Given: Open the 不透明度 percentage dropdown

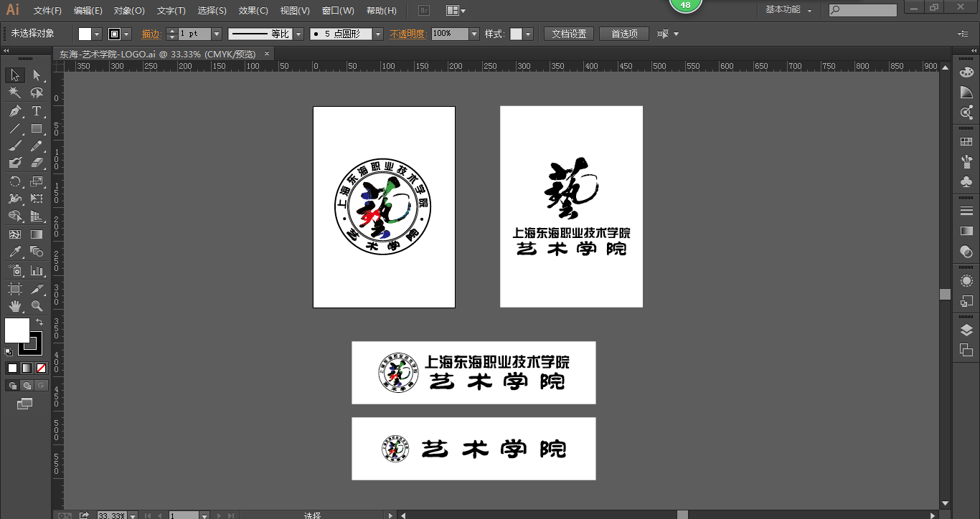Looking at the screenshot, I should [473, 33].
